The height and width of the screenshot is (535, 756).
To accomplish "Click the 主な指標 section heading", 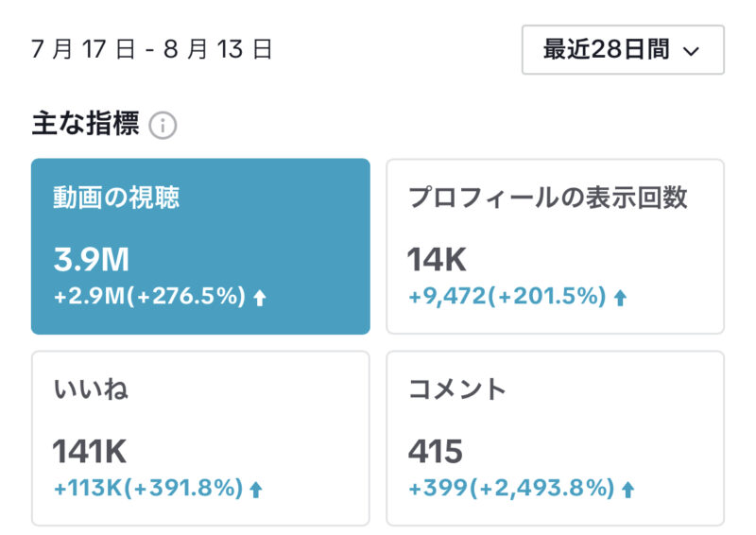I will tap(85, 124).
